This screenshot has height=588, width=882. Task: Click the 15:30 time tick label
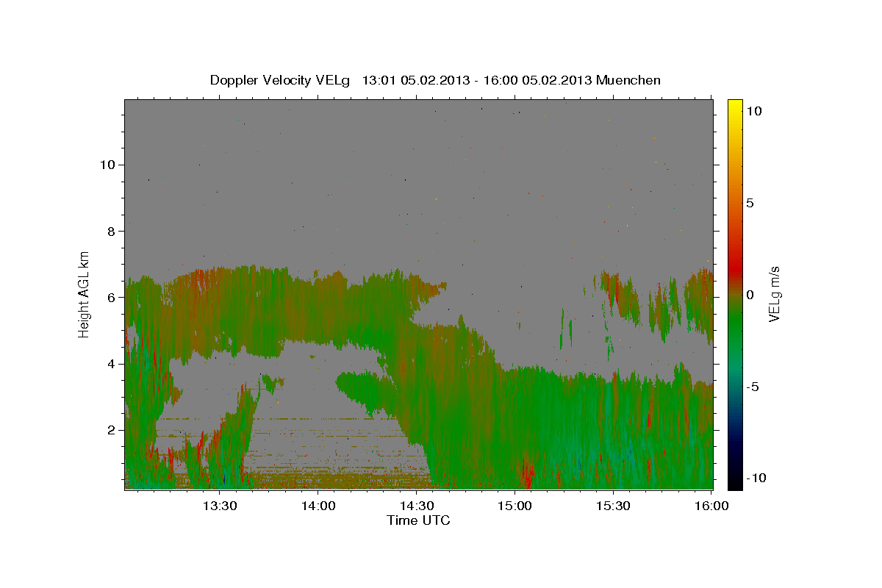coord(614,506)
